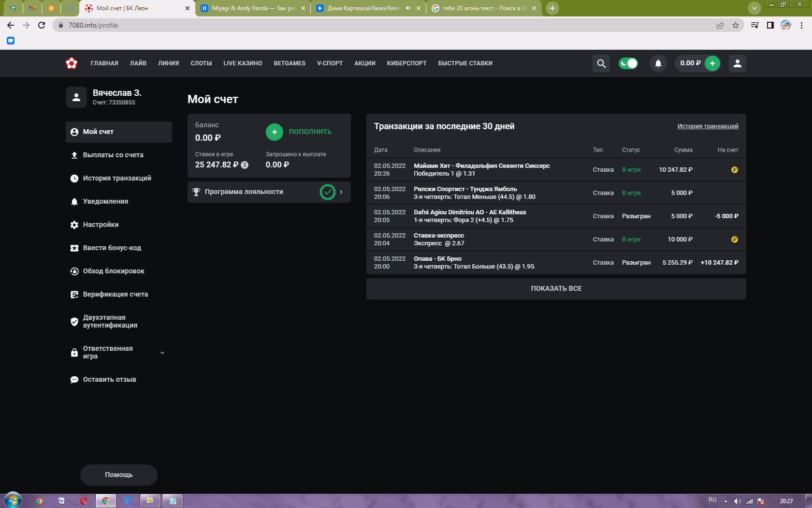Click the profile avatar beside Вячеслав З.

[76, 97]
